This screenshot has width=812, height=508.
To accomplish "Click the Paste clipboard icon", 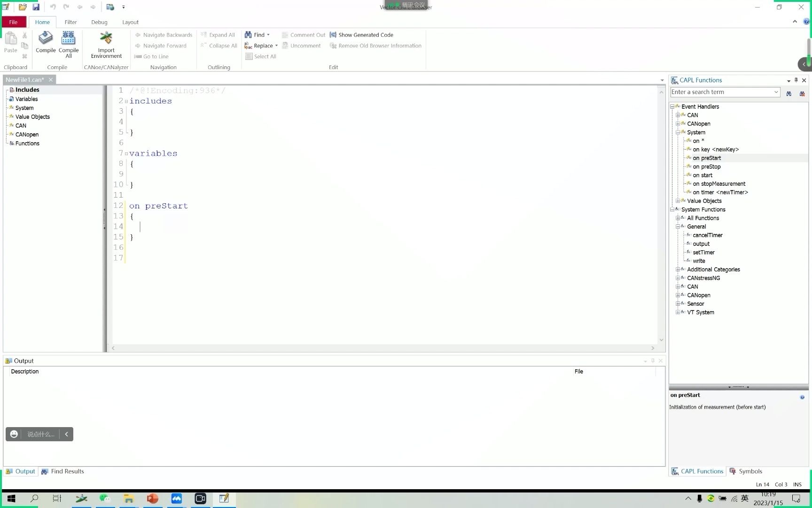I will tap(10, 39).
